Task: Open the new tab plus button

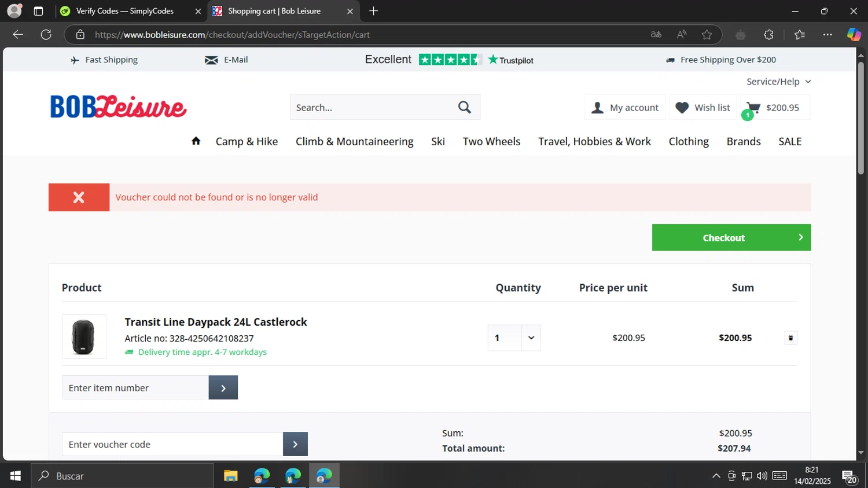Action: [374, 11]
